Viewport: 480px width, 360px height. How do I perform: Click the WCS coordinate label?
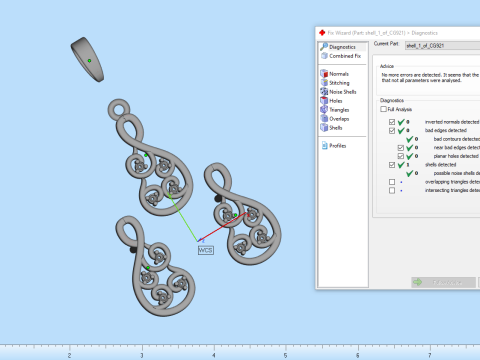206,250
